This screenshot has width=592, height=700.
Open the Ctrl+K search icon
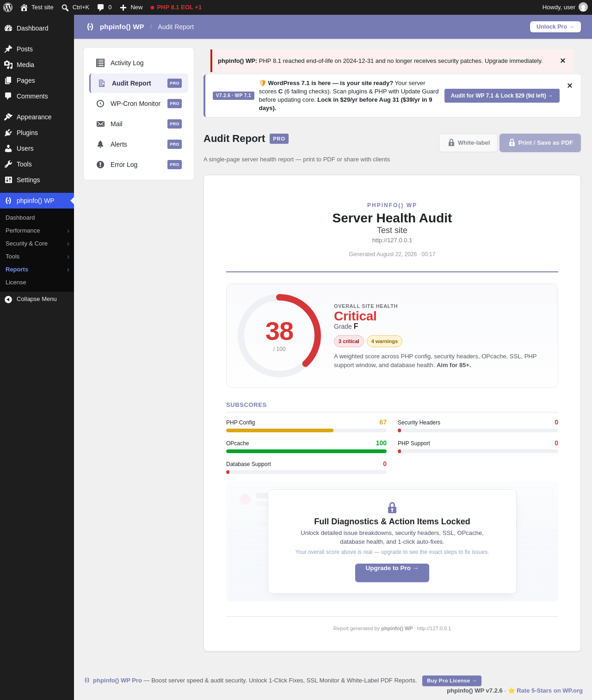click(65, 8)
